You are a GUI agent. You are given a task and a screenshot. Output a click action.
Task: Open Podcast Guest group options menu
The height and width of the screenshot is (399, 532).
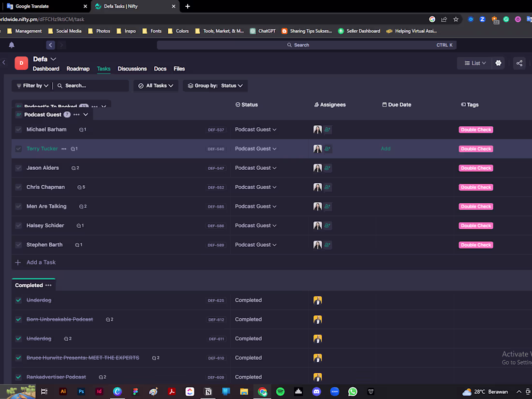(77, 115)
